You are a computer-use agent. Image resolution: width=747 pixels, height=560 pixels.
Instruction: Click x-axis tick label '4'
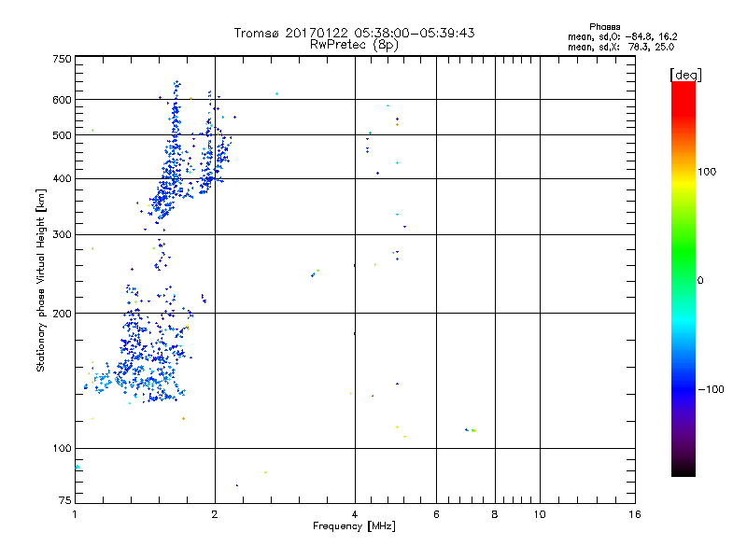(x=355, y=514)
